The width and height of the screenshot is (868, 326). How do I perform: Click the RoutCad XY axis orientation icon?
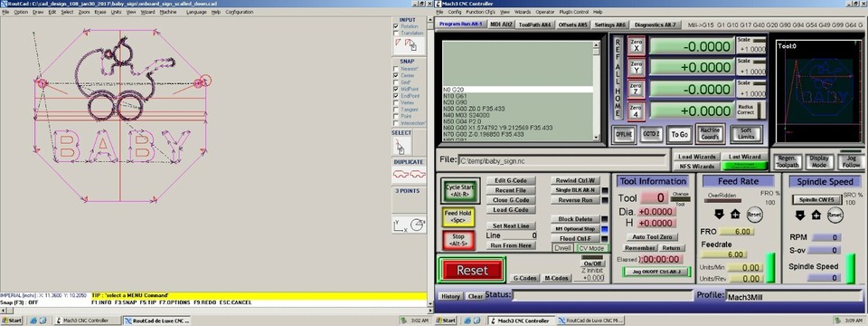(x=409, y=225)
